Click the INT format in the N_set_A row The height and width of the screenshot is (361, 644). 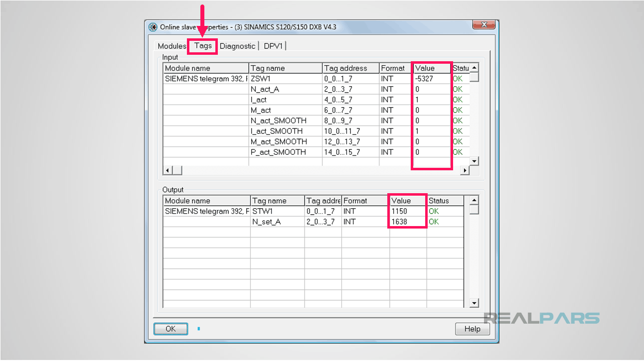tap(349, 222)
